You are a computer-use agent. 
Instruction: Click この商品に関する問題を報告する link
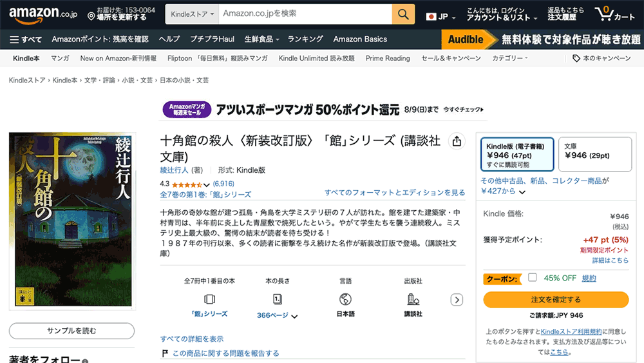(226, 353)
